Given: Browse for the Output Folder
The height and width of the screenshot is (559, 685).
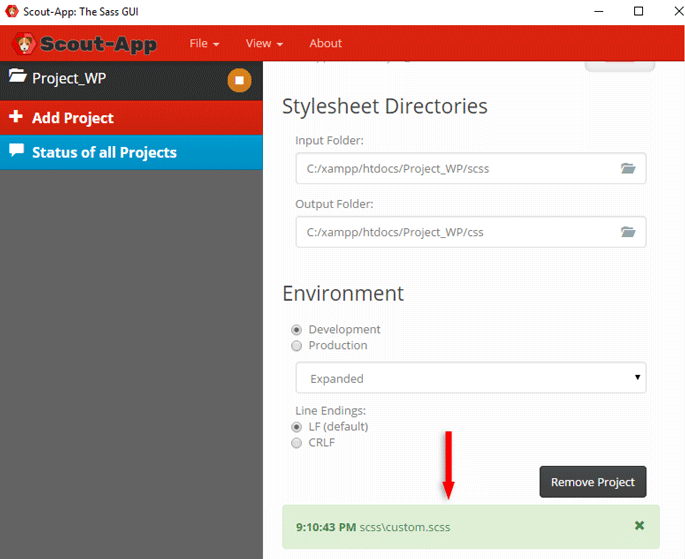Looking at the screenshot, I should 628,232.
